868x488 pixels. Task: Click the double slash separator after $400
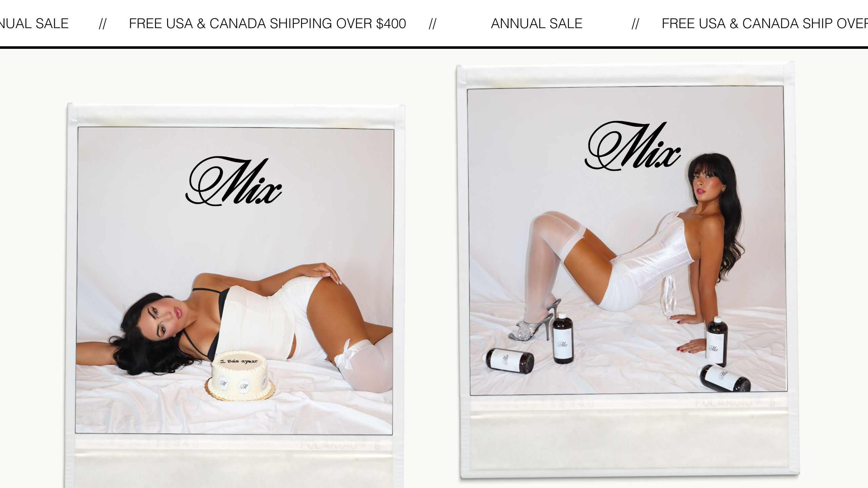click(432, 24)
